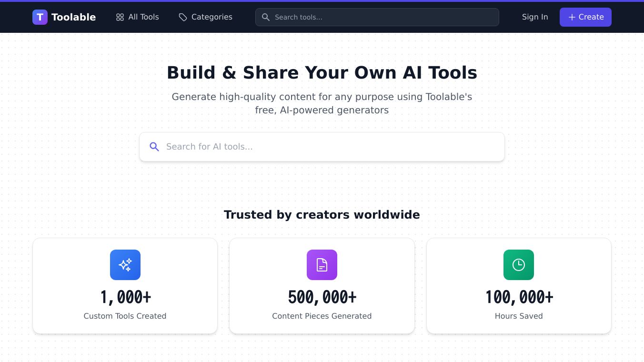Viewport: 644px width, 362px height.
Task: Click the 1,000+ statistic text
Action: point(125,297)
